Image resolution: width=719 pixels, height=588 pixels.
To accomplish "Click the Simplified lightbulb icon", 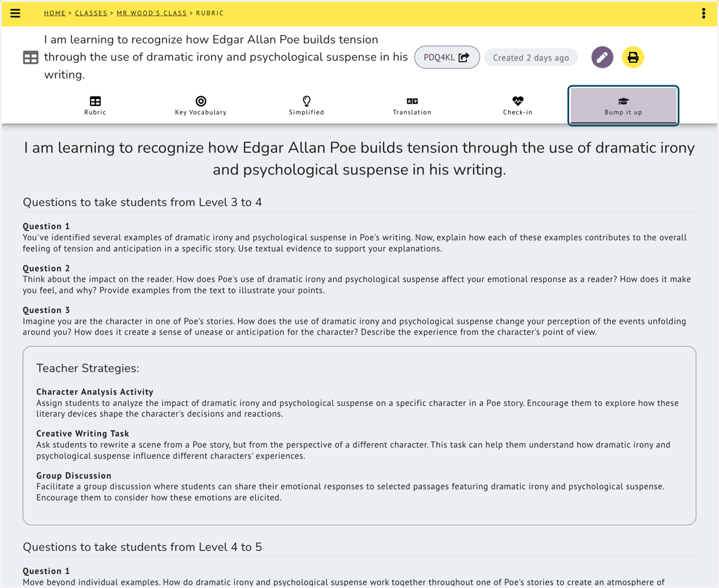I will [x=306, y=101].
